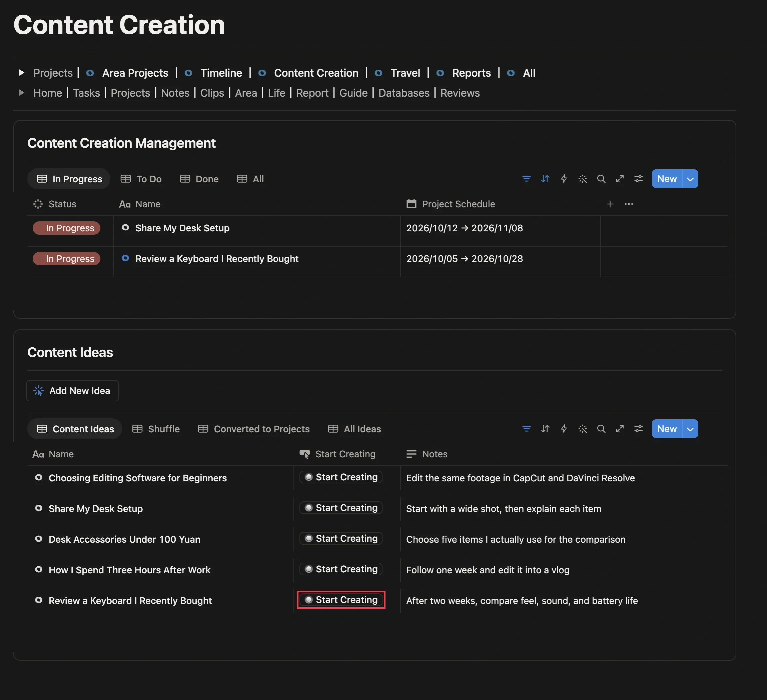Click schedule cell 2026/10/05 → 2026/10/28
Viewport: 767px width, 700px height.
[465, 259]
